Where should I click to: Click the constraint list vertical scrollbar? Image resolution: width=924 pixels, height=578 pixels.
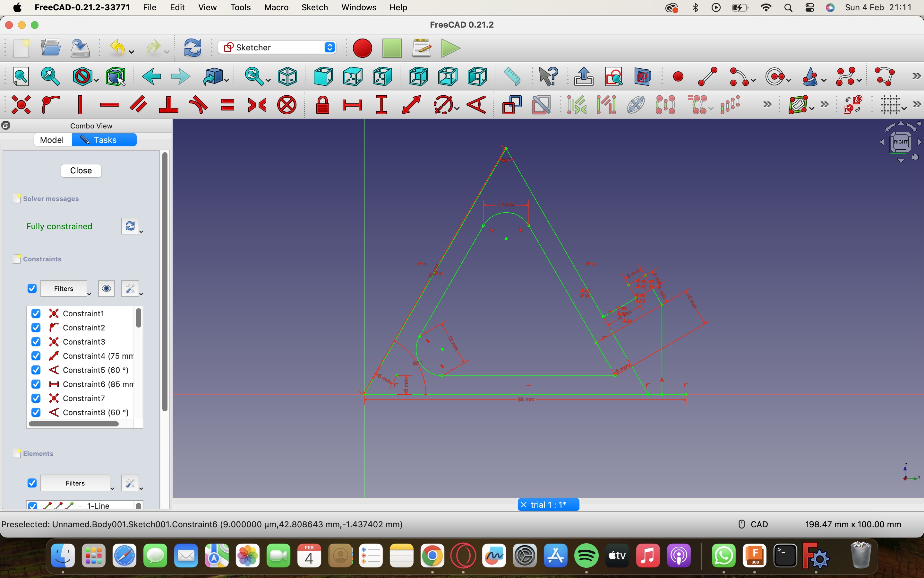coord(139,318)
